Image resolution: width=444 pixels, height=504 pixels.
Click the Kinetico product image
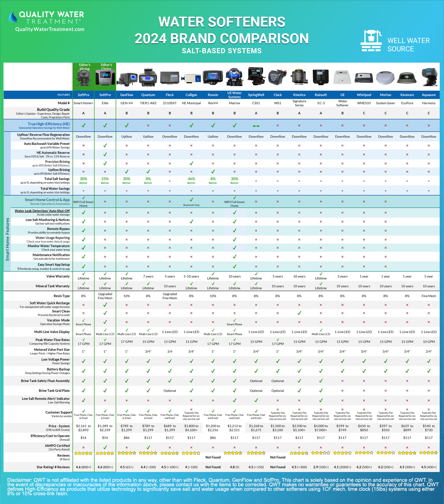(x=299, y=77)
